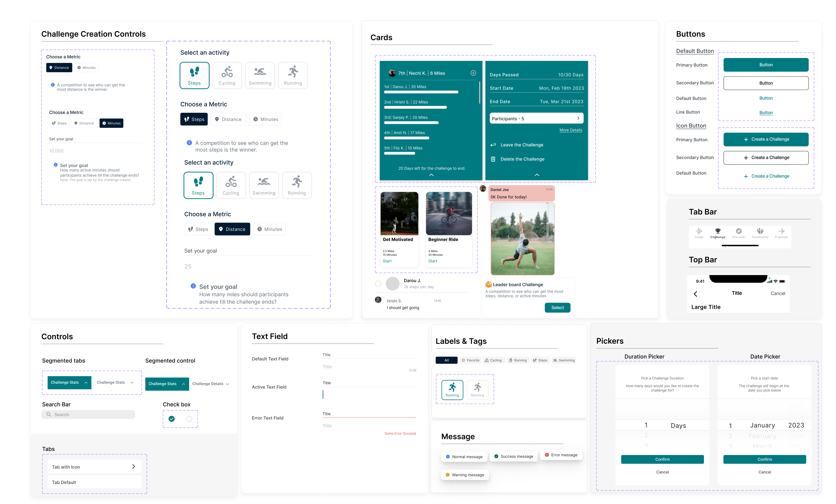The height and width of the screenshot is (504, 836).
Task: Click the return arrow icon for Leave the Challenge
Action: (493, 145)
